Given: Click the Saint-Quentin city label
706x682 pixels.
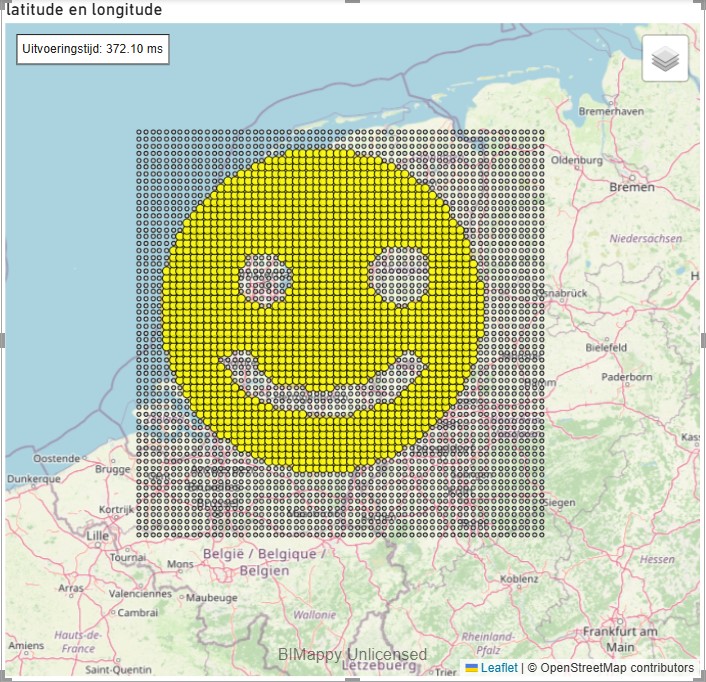Looking at the screenshot, I should 118,670.
